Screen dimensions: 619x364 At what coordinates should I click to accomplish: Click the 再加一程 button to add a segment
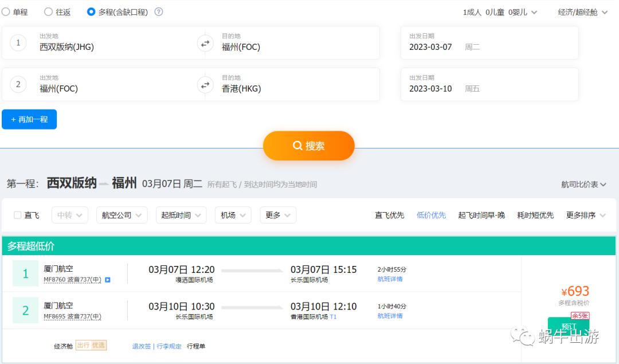tap(29, 119)
